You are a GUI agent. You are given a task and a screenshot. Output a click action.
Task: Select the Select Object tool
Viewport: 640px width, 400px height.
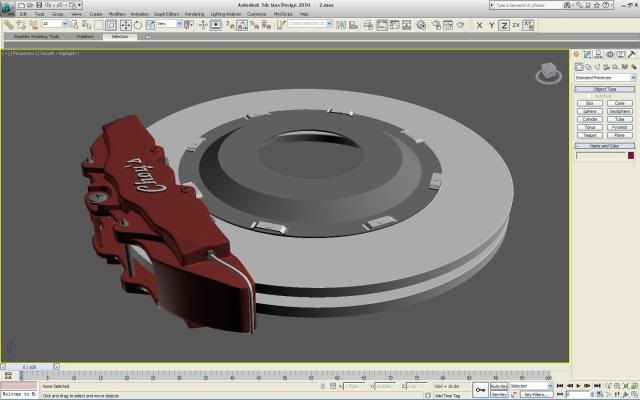point(74,25)
